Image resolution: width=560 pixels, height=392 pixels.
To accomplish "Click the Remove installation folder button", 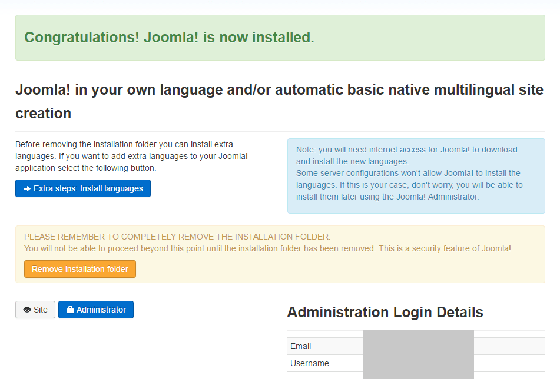I will [x=80, y=269].
